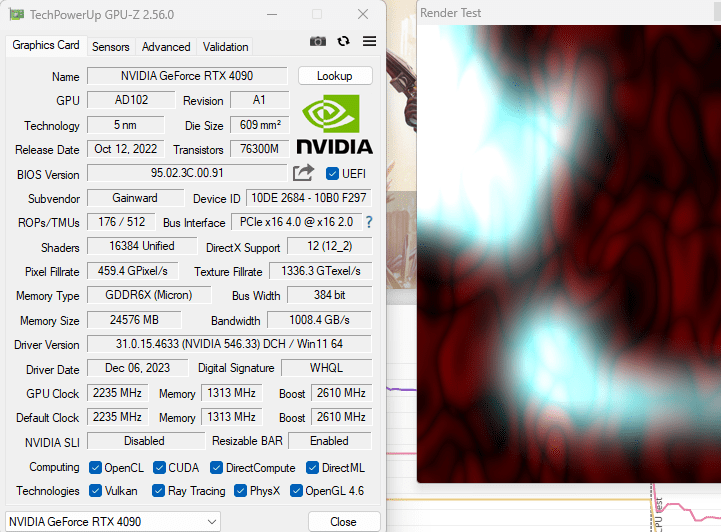
Task: Minimize the GPU-Z window
Action: [272, 14]
